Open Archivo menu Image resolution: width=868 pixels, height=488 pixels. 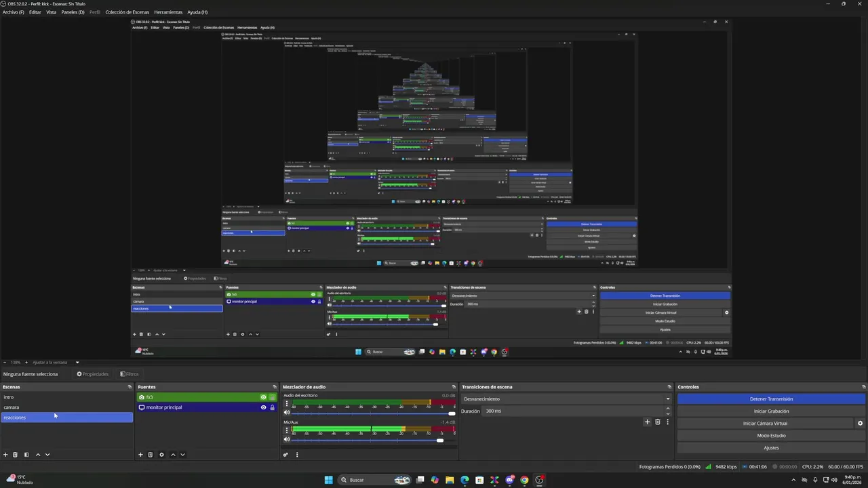click(14, 12)
